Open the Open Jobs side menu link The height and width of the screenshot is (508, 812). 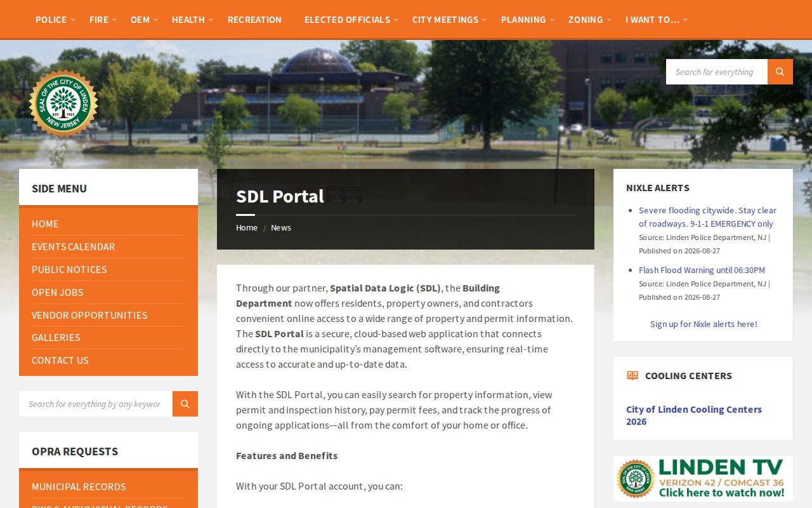point(58,293)
